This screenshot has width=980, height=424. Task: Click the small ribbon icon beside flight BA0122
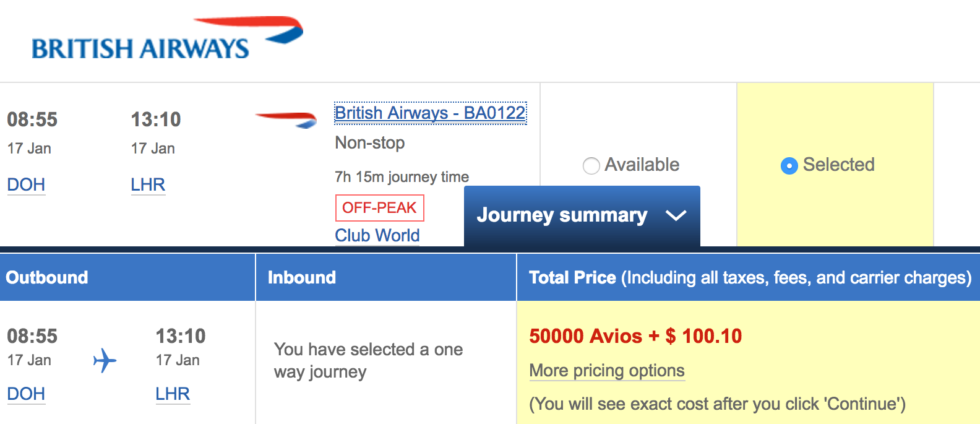click(x=286, y=119)
